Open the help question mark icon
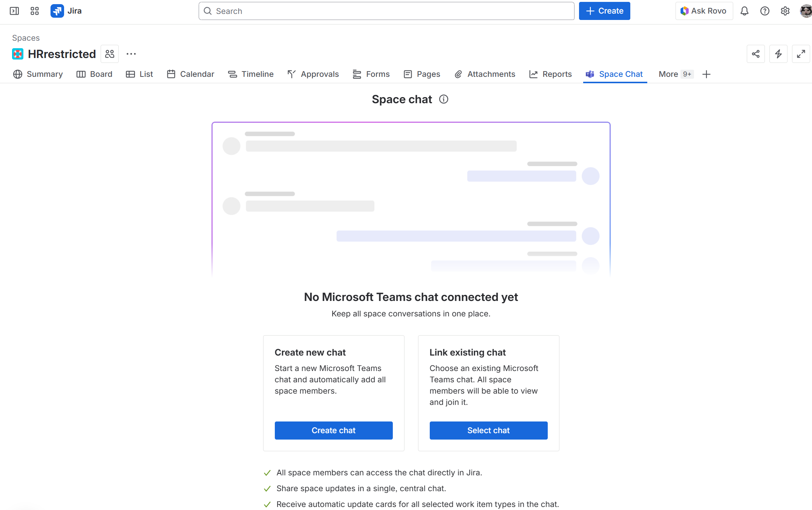The image size is (812, 510). pos(765,11)
